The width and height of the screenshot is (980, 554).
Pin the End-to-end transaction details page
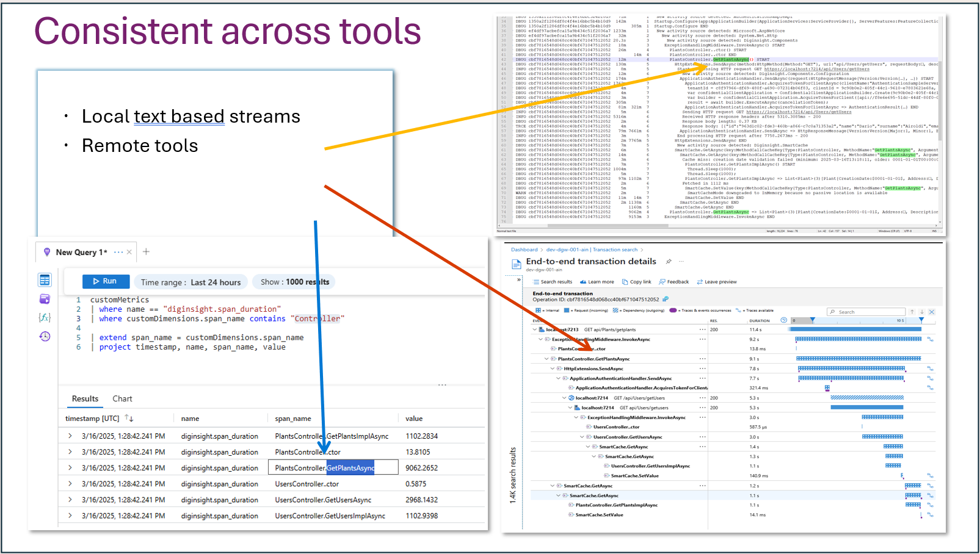[x=669, y=262]
